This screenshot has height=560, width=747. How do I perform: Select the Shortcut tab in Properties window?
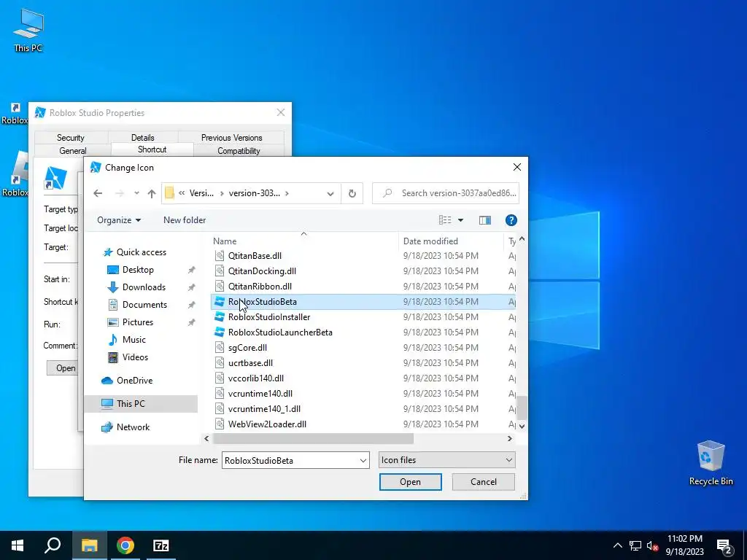click(x=152, y=149)
